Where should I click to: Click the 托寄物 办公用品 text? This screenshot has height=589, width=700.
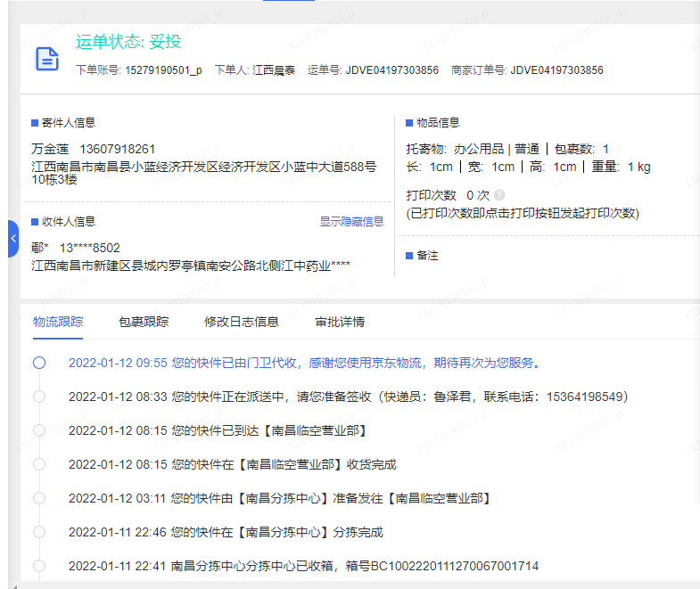[455, 149]
